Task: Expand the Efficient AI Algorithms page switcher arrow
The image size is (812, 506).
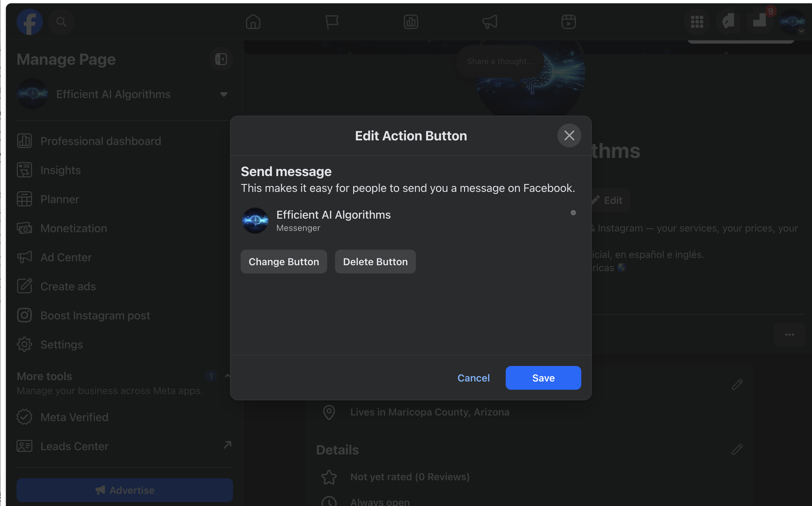Action: click(224, 94)
